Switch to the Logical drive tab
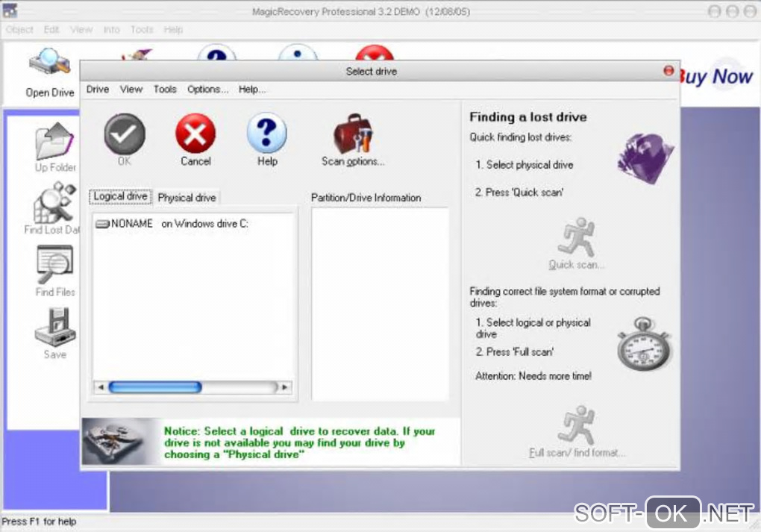The height and width of the screenshot is (532, 761). 120,196
